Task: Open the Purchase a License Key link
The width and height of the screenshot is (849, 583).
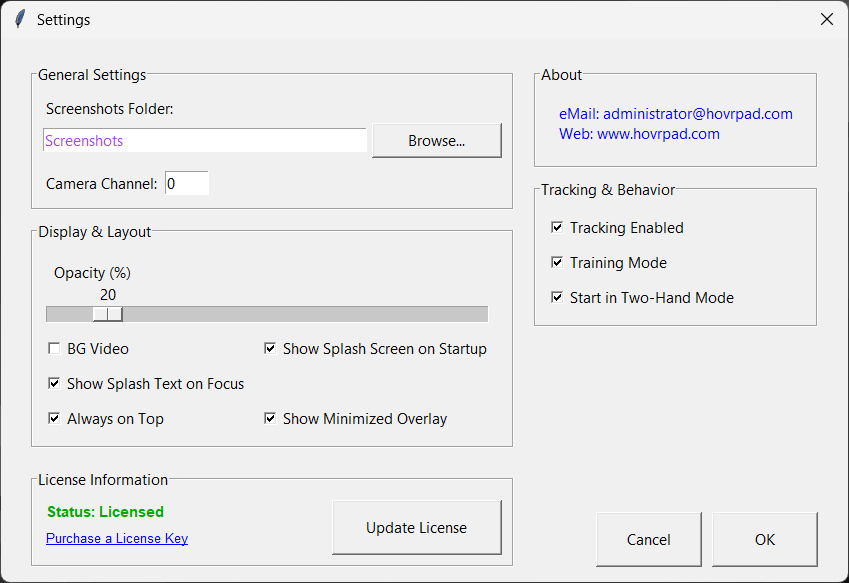Action: [x=117, y=538]
